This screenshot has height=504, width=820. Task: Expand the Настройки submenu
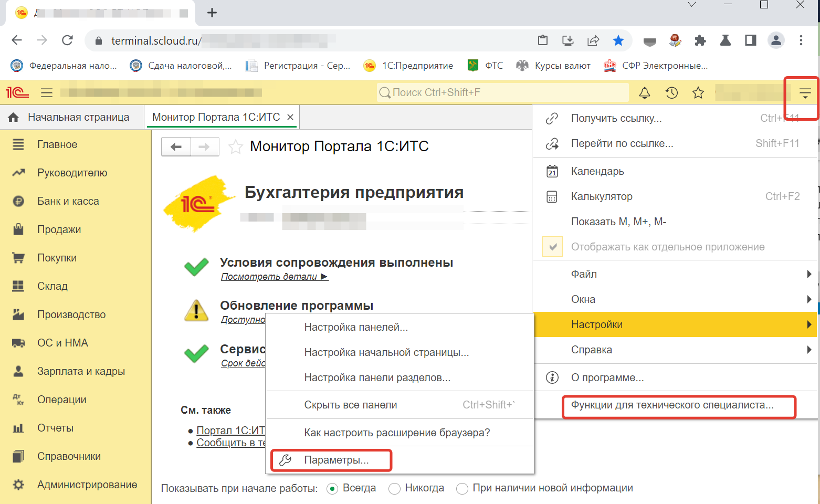coord(675,324)
